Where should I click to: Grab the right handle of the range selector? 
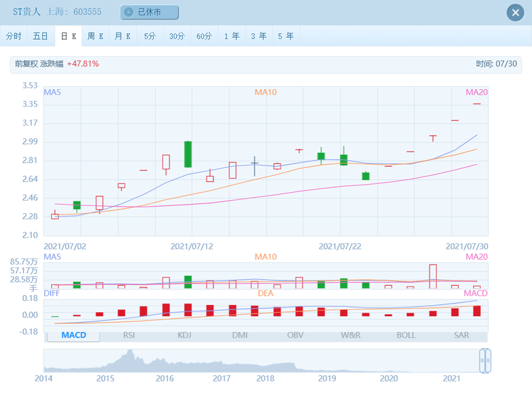coord(488,361)
